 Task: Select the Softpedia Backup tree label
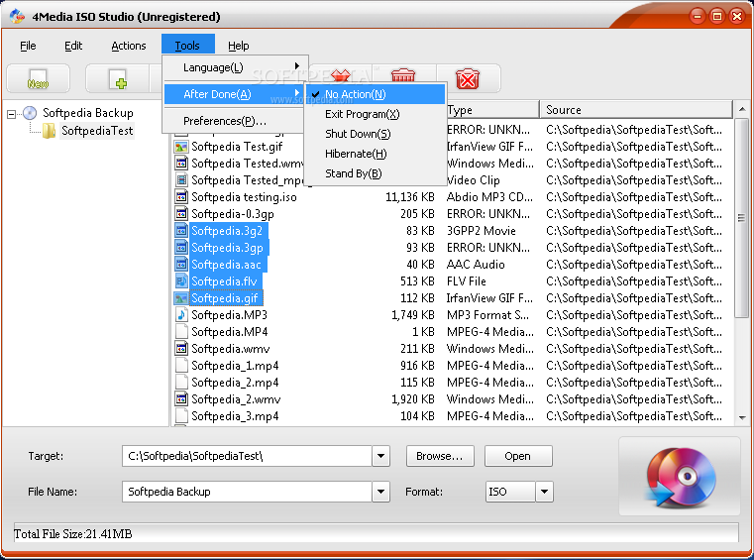pos(88,113)
